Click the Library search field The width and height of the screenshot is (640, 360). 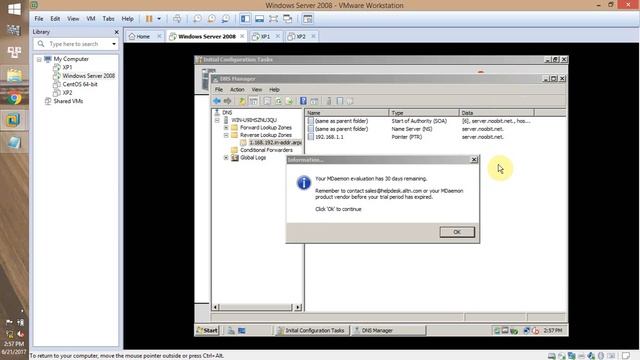tap(73, 44)
